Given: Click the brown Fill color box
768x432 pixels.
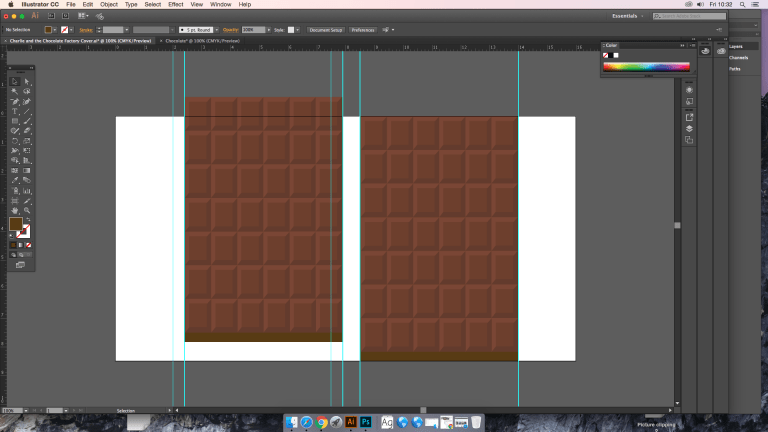Looking at the screenshot, I should pos(16,225).
